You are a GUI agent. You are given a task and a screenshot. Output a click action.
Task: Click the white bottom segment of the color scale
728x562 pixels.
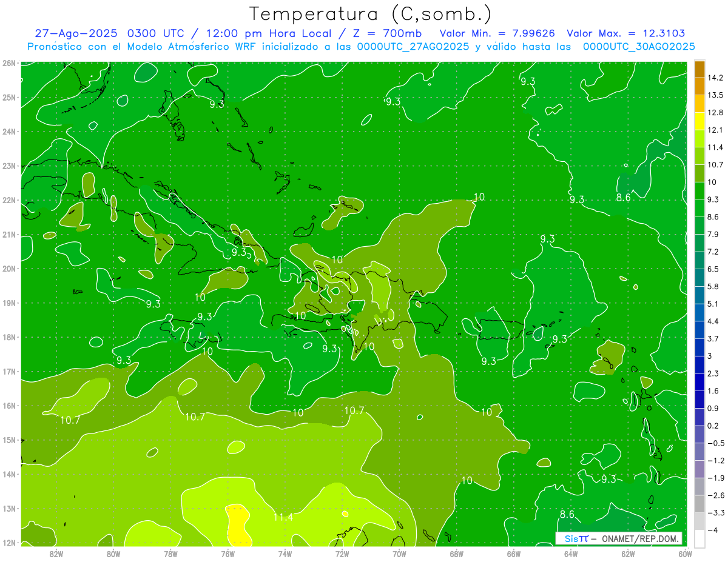click(699, 538)
